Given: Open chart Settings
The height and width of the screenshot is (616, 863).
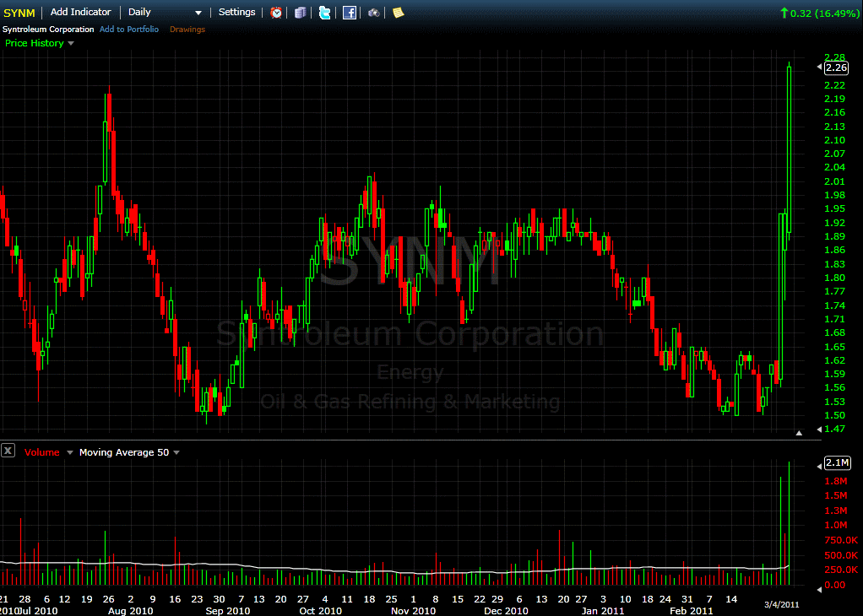Looking at the screenshot, I should tap(237, 12).
